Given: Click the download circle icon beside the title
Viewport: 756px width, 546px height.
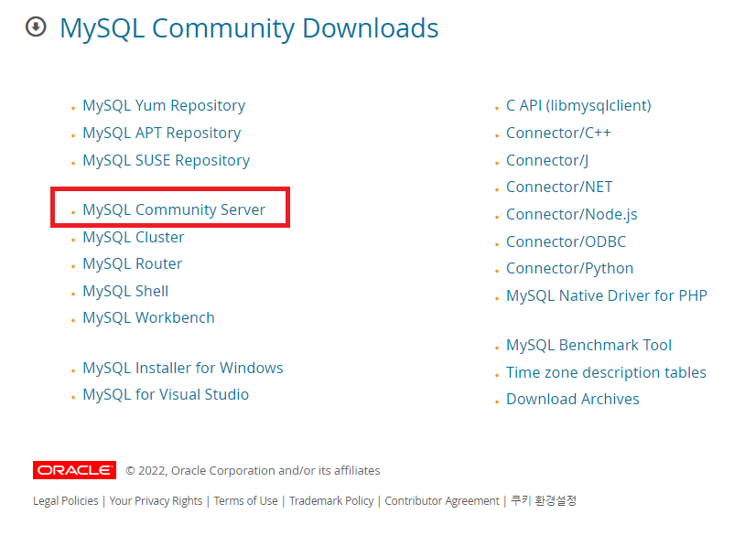Looking at the screenshot, I should (x=36, y=27).
